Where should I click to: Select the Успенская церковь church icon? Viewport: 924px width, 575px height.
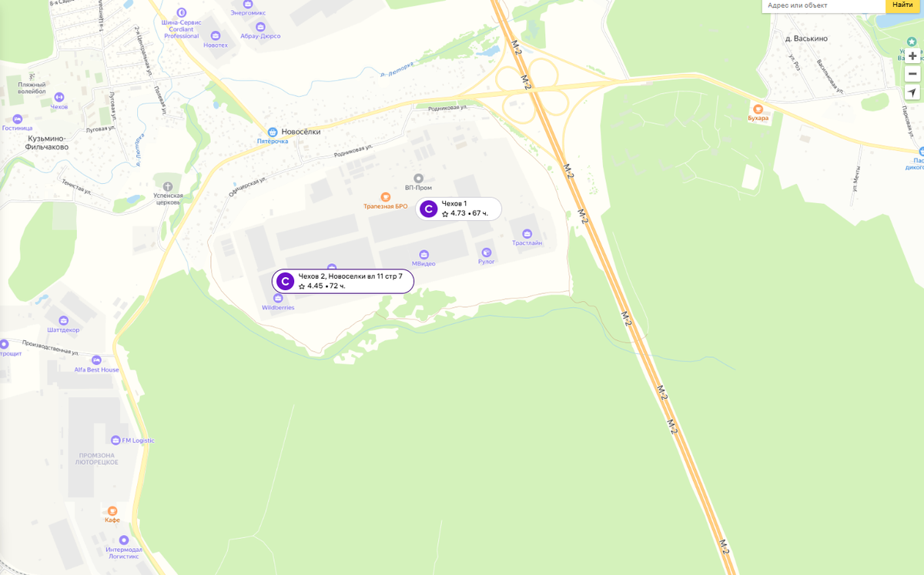(x=168, y=186)
